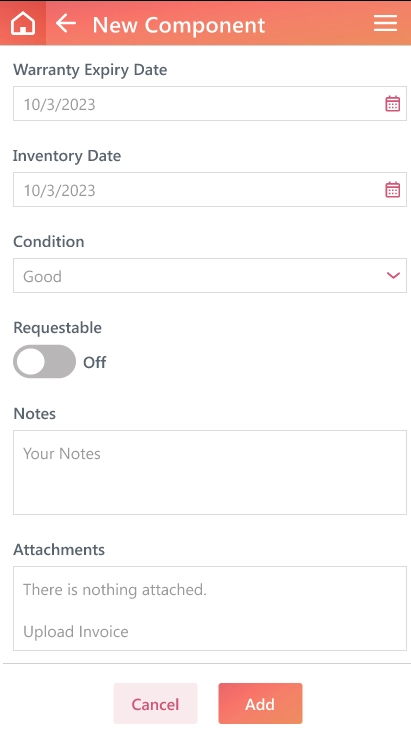Go to the home screen icon
Viewport: 411px width, 735px height.
click(23, 23)
